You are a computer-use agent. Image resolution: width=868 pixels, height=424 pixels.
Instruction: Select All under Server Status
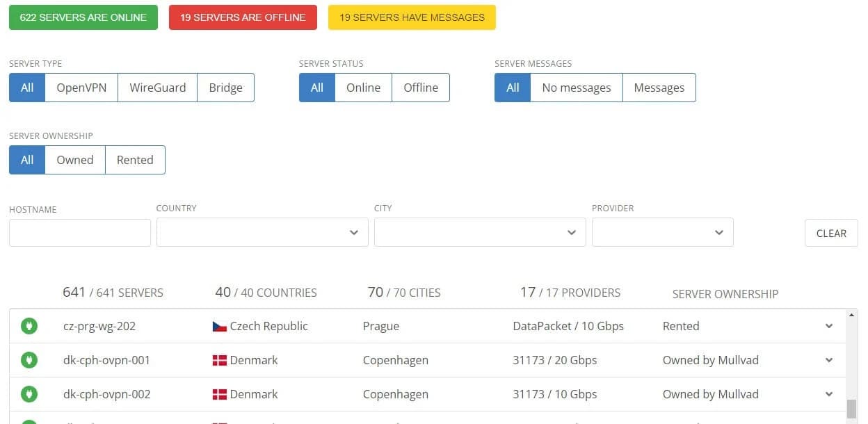(x=317, y=88)
